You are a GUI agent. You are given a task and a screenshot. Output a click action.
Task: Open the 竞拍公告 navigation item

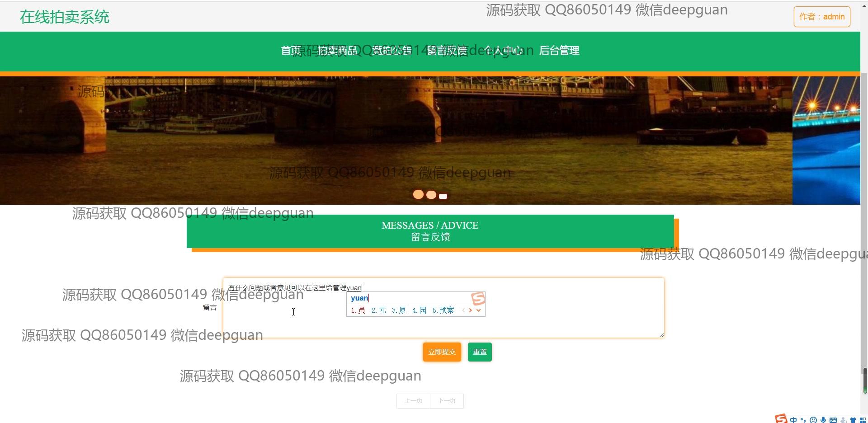click(392, 51)
